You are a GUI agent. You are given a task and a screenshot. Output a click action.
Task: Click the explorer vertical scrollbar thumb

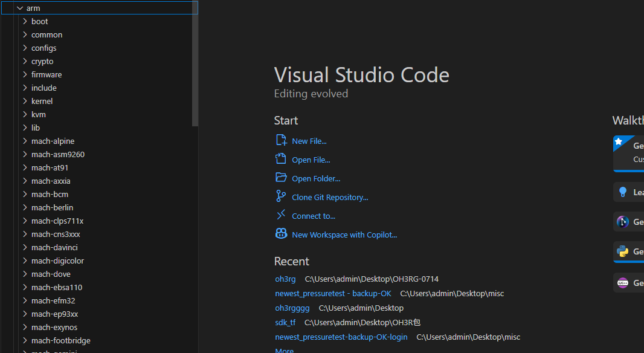tap(195, 63)
